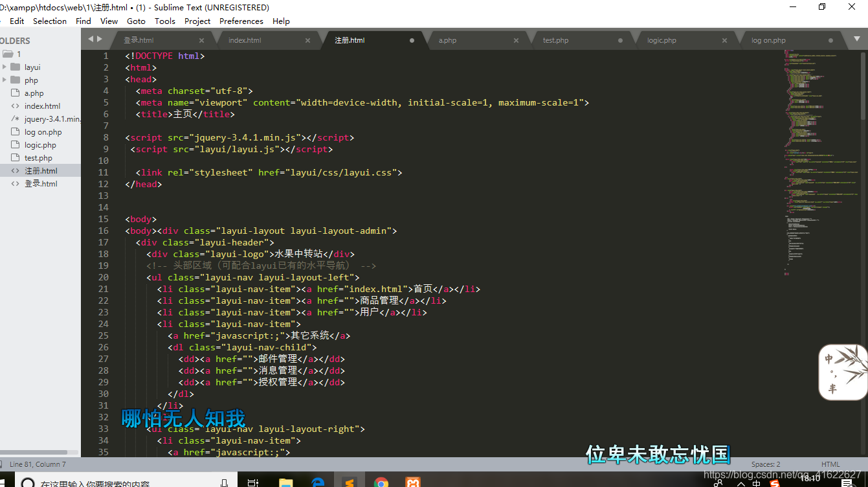Viewport: 868px width, 487px height.
Task: Click the Line 81, Column 7 status
Action: pyautogui.click(x=38, y=464)
